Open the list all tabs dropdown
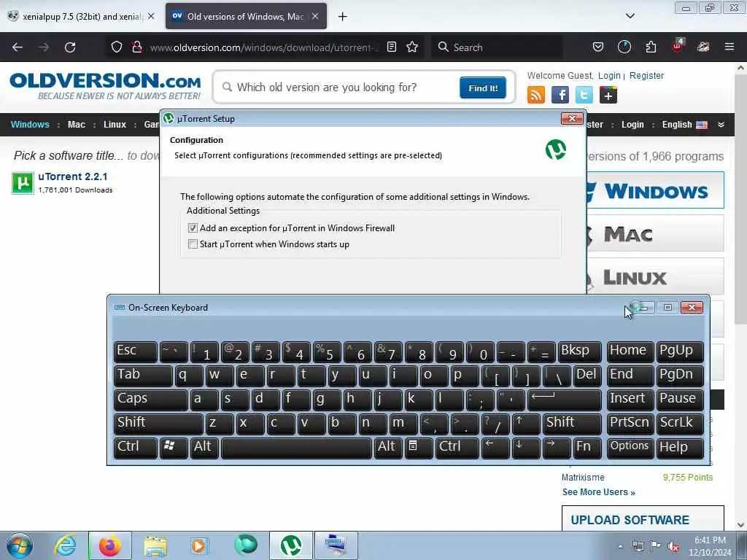The width and height of the screenshot is (747, 560). (x=630, y=16)
